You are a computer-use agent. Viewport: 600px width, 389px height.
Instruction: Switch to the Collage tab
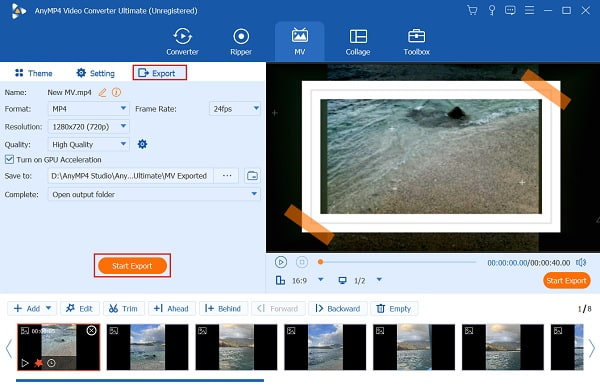click(358, 42)
